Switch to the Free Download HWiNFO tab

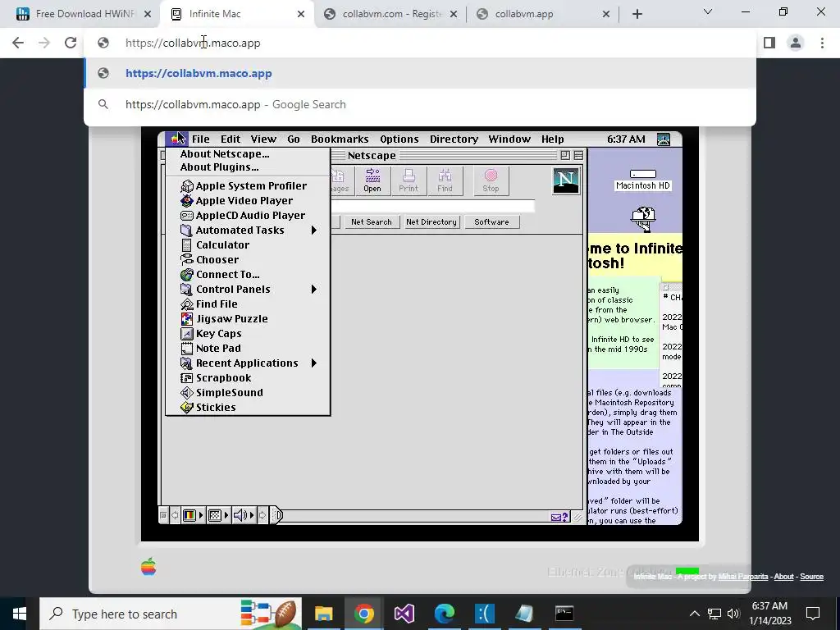(83, 14)
